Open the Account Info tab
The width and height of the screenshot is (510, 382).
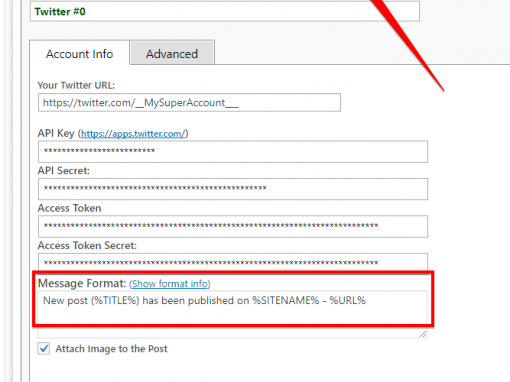coord(80,53)
